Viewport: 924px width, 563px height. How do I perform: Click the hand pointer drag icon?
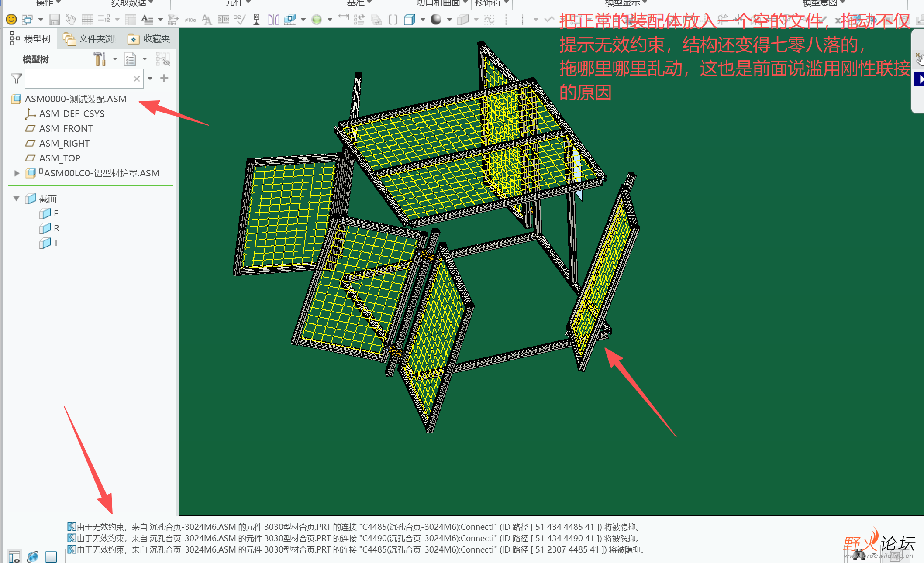(x=70, y=19)
